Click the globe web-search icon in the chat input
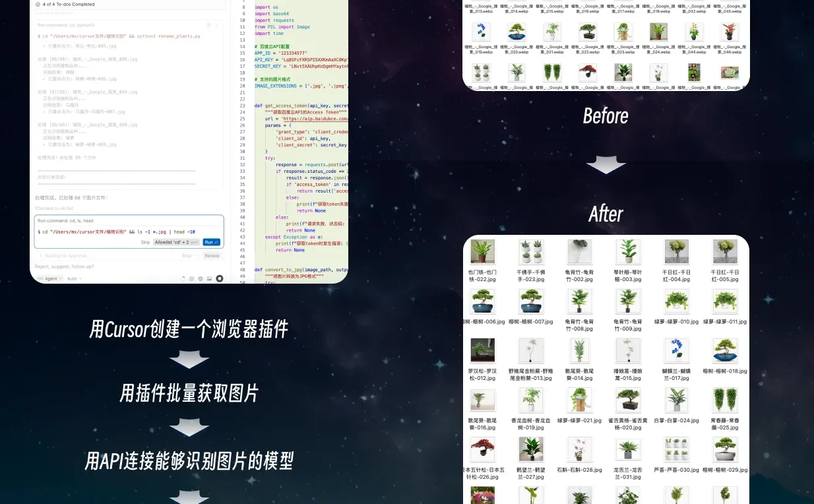 pos(201,278)
